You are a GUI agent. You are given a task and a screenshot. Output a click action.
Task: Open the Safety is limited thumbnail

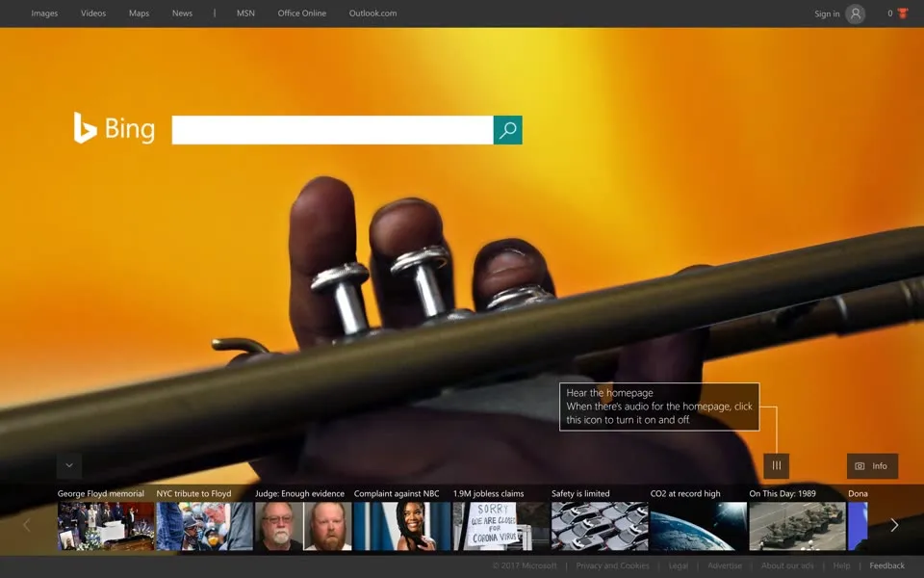[x=600, y=526]
